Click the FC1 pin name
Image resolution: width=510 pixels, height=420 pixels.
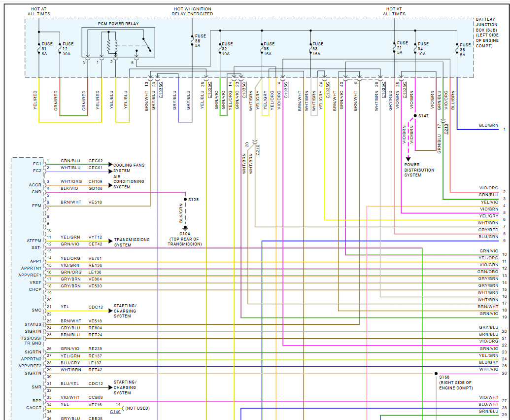pyautogui.click(x=37, y=164)
